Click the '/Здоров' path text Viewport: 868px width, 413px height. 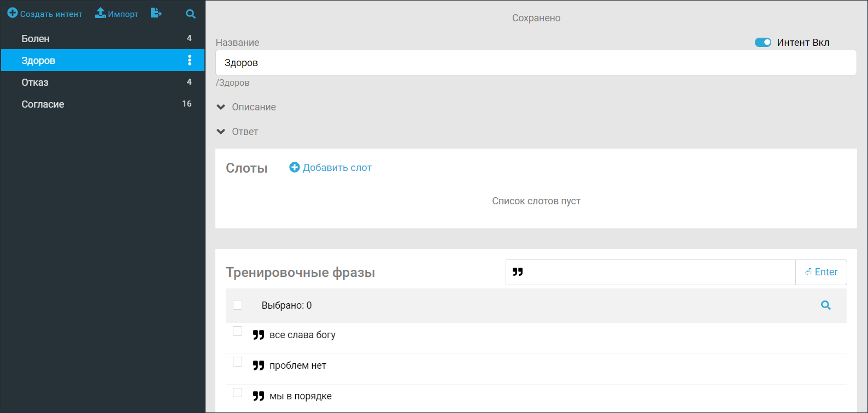(233, 83)
